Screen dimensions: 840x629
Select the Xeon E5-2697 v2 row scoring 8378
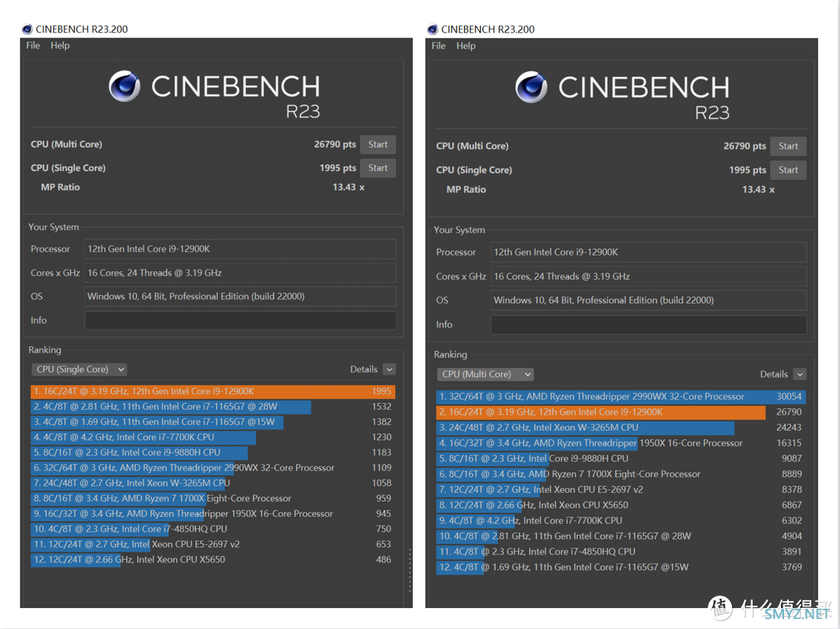[621, 490]
